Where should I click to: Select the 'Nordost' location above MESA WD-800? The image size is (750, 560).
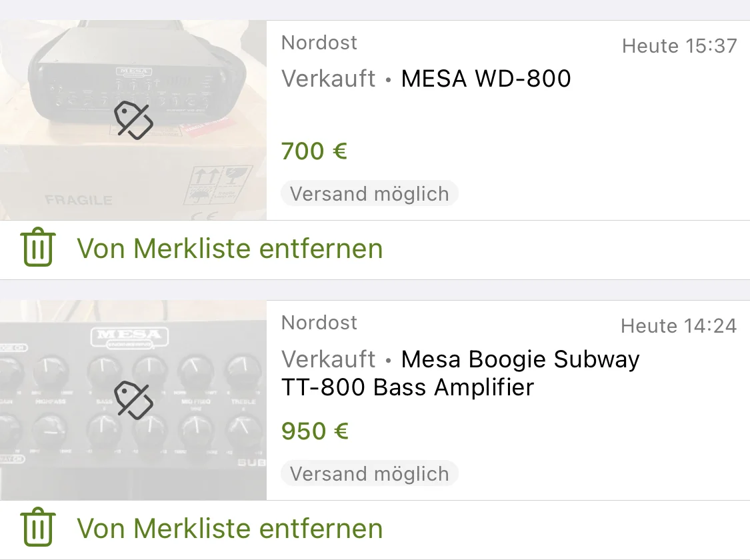[319, 43]
